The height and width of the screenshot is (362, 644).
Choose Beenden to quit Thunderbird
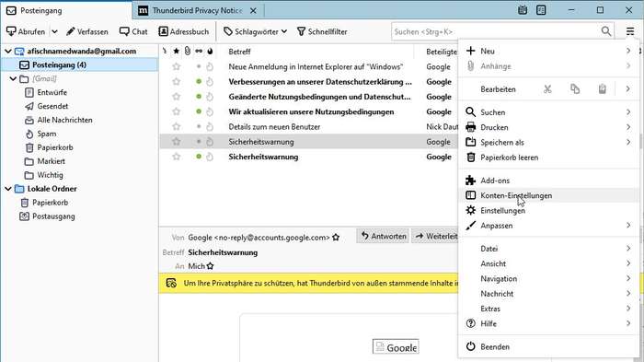coord(548,346)
